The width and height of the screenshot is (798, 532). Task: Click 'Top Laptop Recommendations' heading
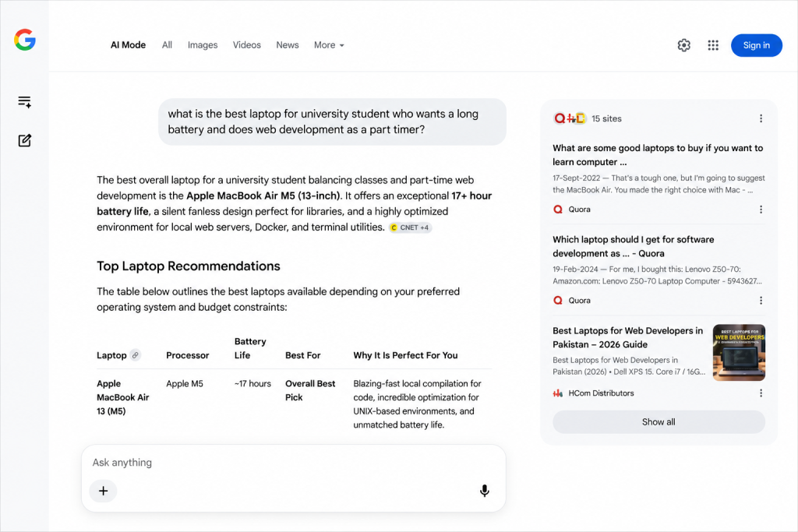pyautogui.click(x=189, y=266)
